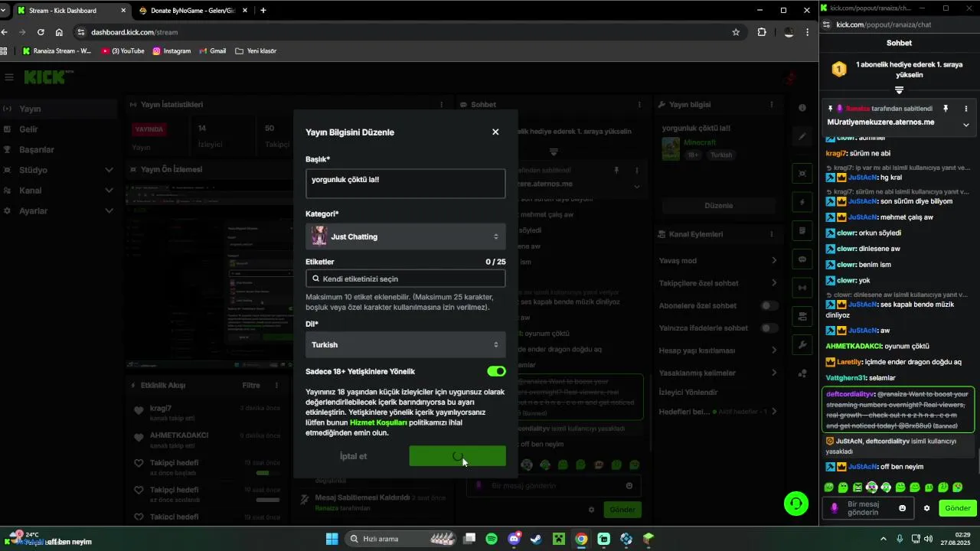Open the Kategori dropdown showing Just Chatting
Image resolution: width=980 pixels, height=551 pixels.
(x=405, y=236)
